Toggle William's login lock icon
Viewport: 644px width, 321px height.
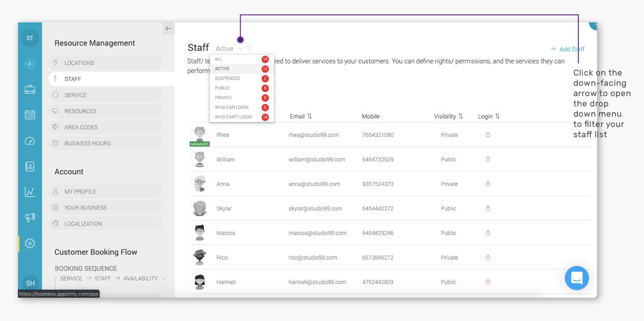tap(488, 159)
